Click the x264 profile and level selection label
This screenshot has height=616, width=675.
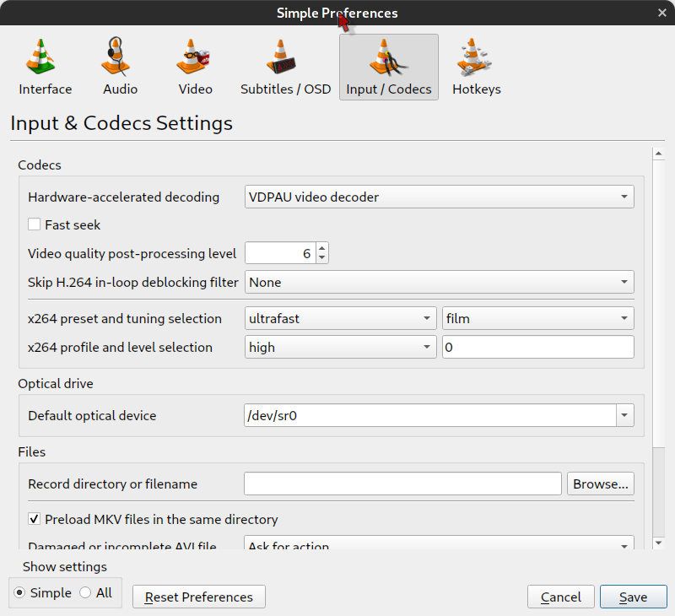pyautogui.click(x=120, y=348)
